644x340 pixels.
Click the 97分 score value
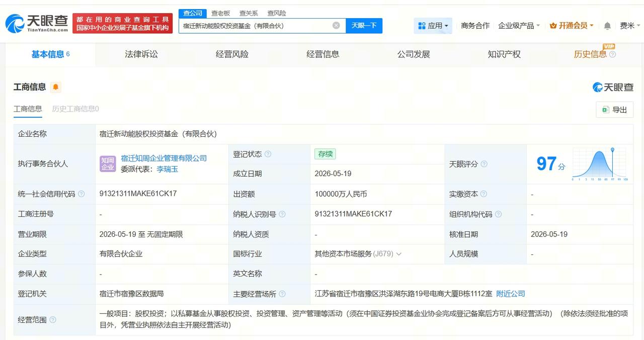(x=550, y=164)
